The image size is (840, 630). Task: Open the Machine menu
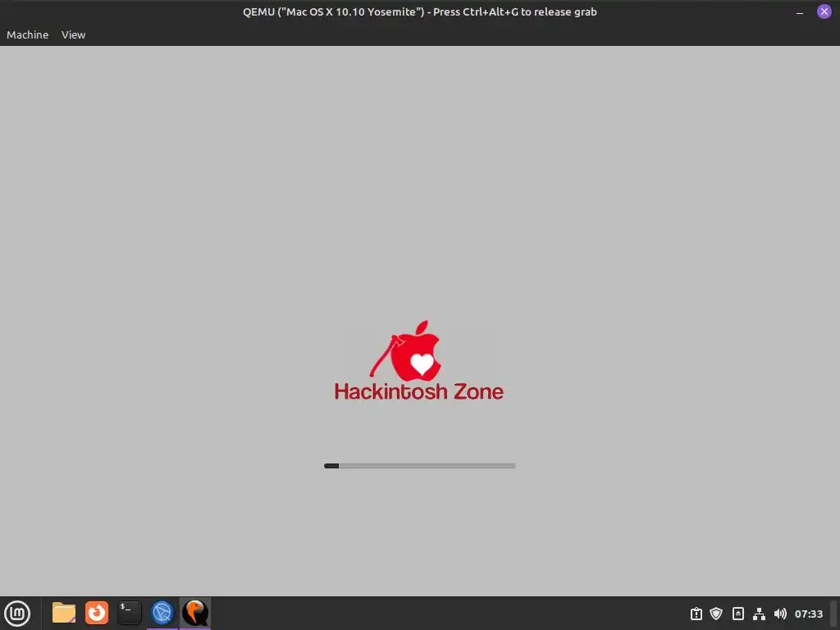tap(27, 34)
